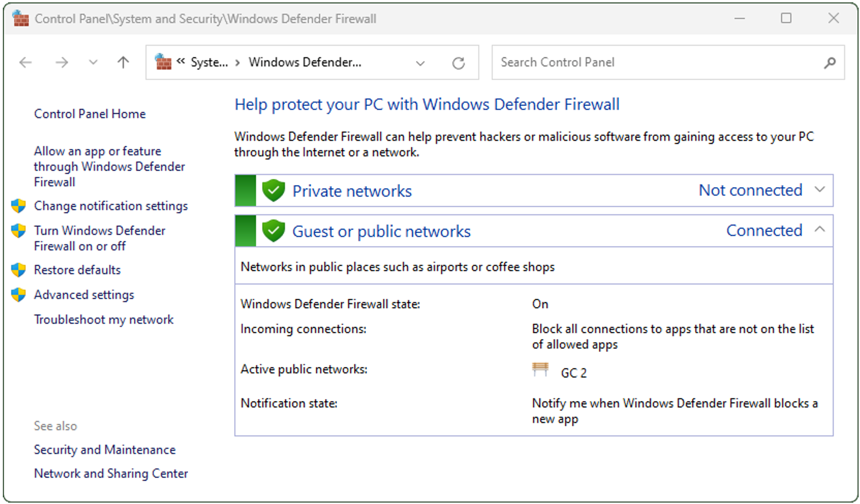Image resolution: width=860 pixels, height=504 pixels.
Task: Click the Search Control Panel field
Action: pos(668,62)
